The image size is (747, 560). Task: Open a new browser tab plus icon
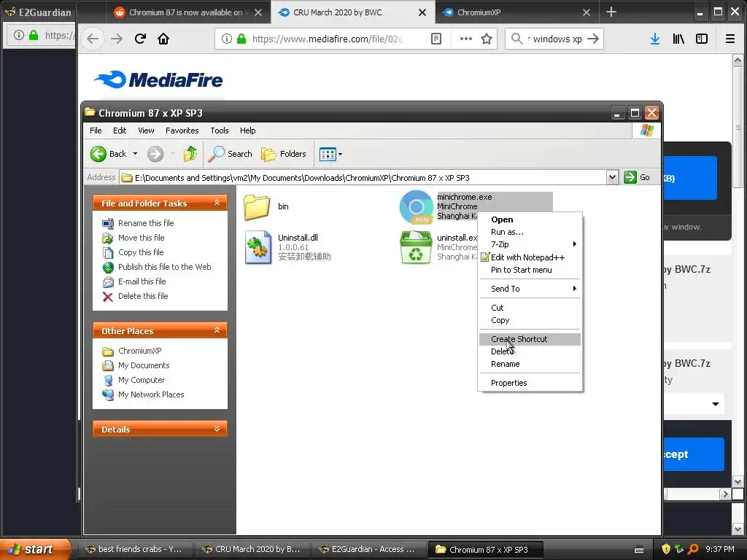click(x=611, y=12)
